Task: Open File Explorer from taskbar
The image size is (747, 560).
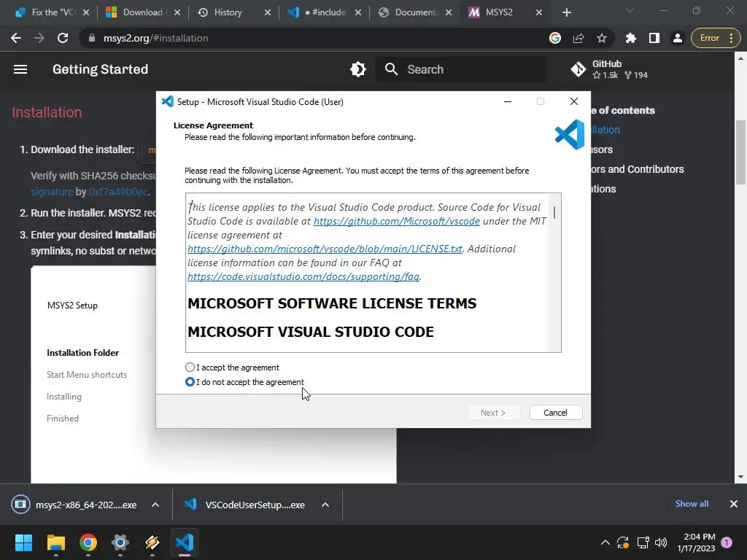Action: (55, 542)
